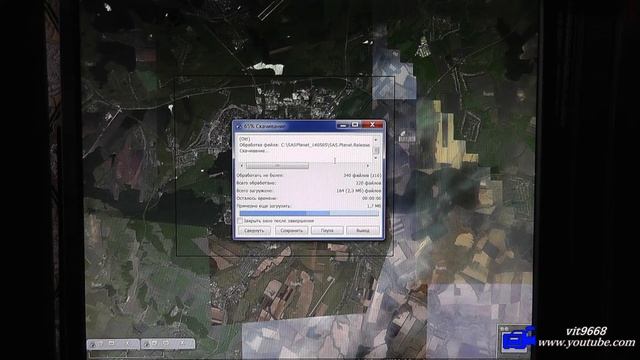Click the log's horizontal scroll right arrow
Screen dimensions: 640x360
[x=367, y=166]
